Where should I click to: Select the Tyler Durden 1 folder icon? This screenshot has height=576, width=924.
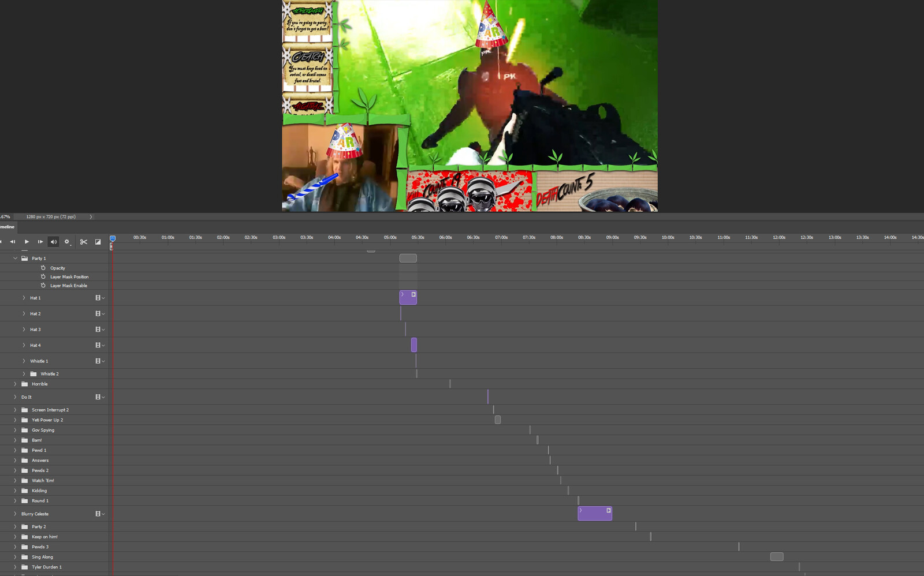pyautogui.click(x=25, y=567)
